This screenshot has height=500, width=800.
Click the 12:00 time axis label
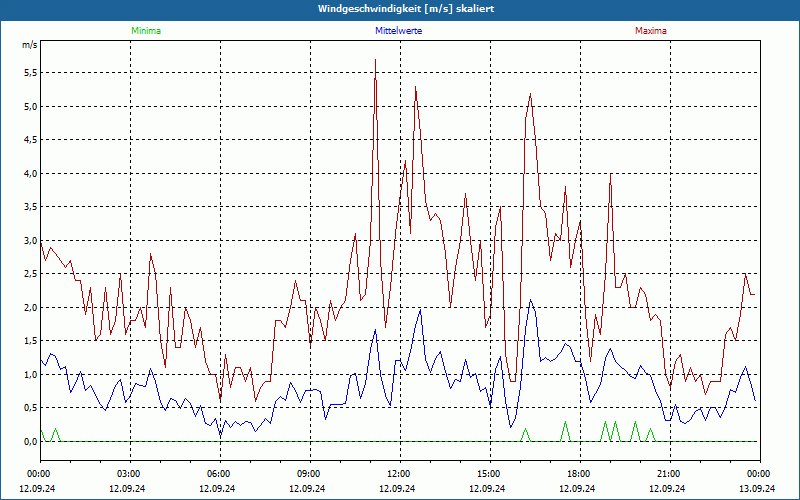point(398,473)
